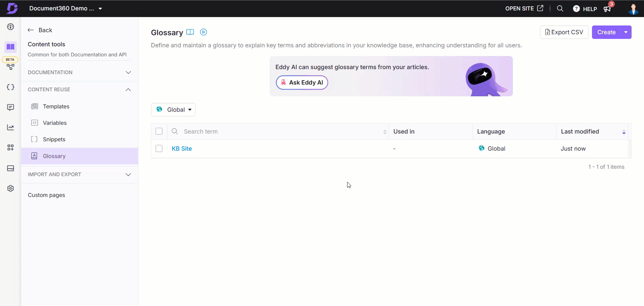The height and width of the screenshot is (306, 644).
Task: Collapse the CONTENT REUSE section
Action: [79, 90]
